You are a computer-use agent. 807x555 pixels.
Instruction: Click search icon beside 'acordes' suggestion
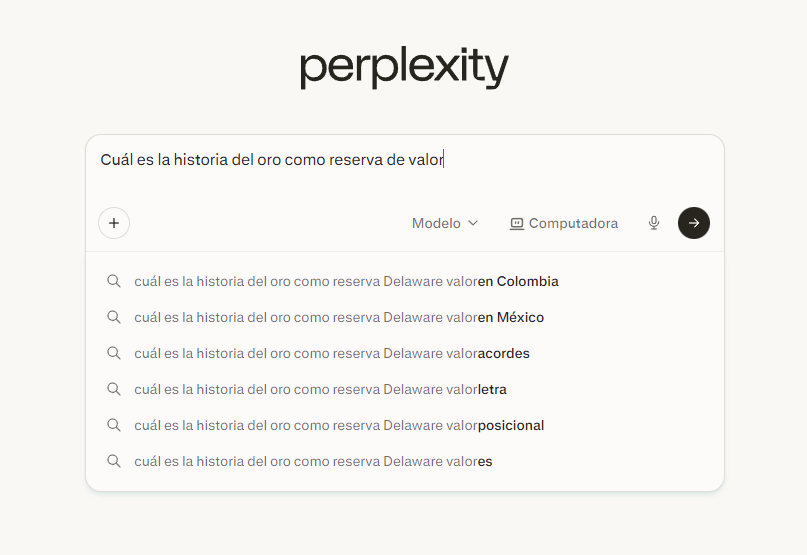[x=114, y=353]
